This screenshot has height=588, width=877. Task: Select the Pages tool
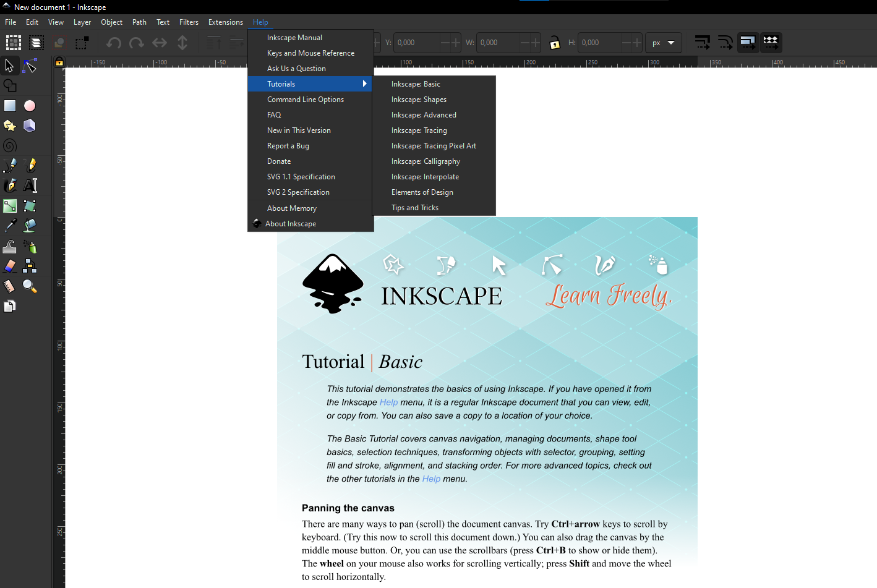(x=9, y=306)
